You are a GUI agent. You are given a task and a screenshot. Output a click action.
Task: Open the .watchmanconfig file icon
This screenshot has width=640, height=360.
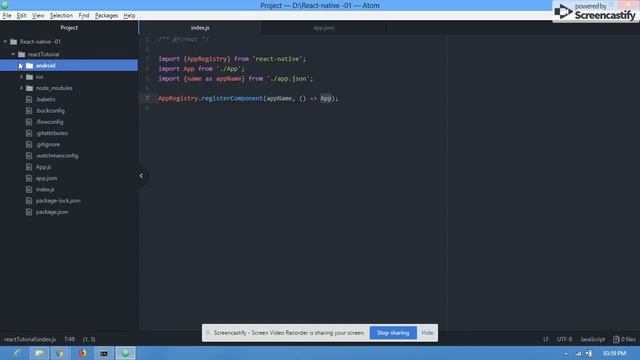[x=29, y=156]
